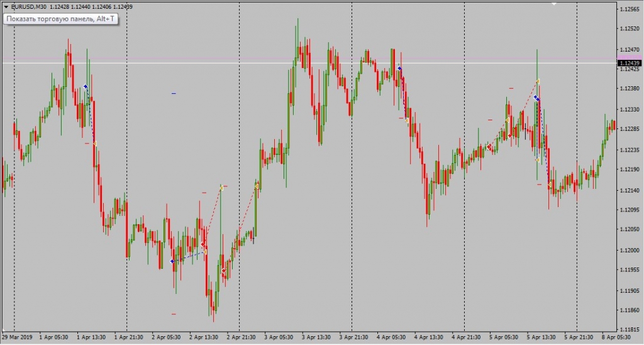The height and width of the screenshot is (345, 644).
Task: Click the red sell arrow at 2 Apr low
Action: pos(223,271)
